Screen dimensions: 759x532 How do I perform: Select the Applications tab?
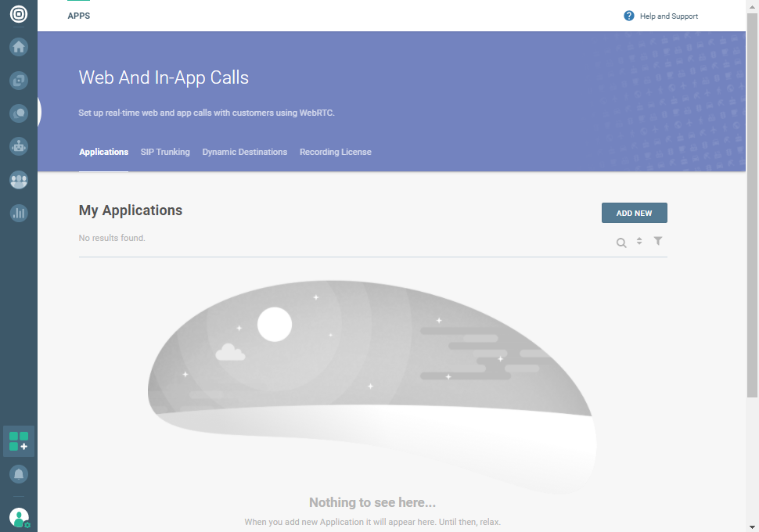pyautogui.click(x=103, y=152)
